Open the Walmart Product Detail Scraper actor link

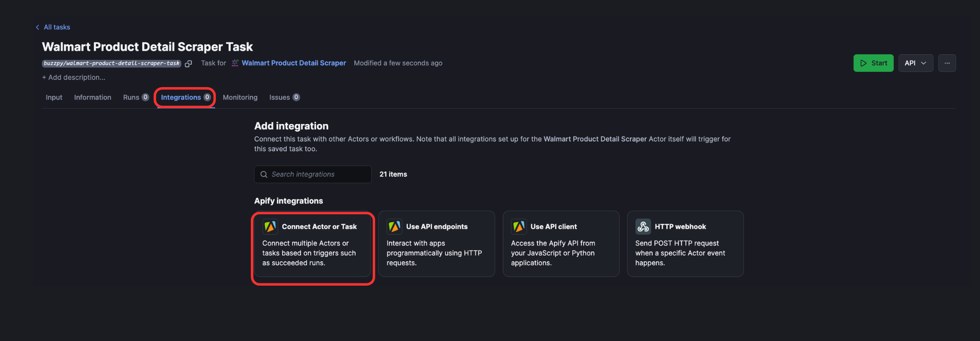(x=294, y=63)
